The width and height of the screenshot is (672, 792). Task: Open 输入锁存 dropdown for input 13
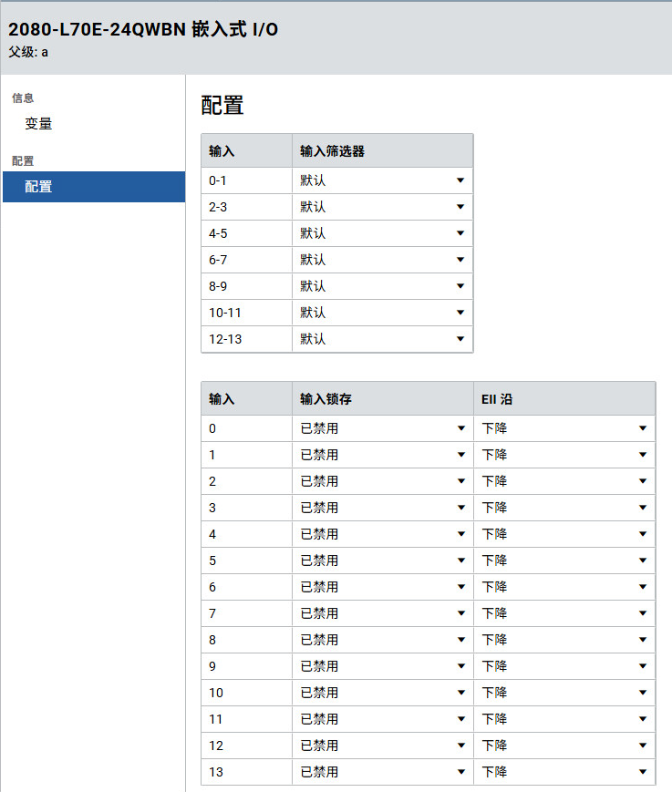pyautogui.click(x=383, y=772)
